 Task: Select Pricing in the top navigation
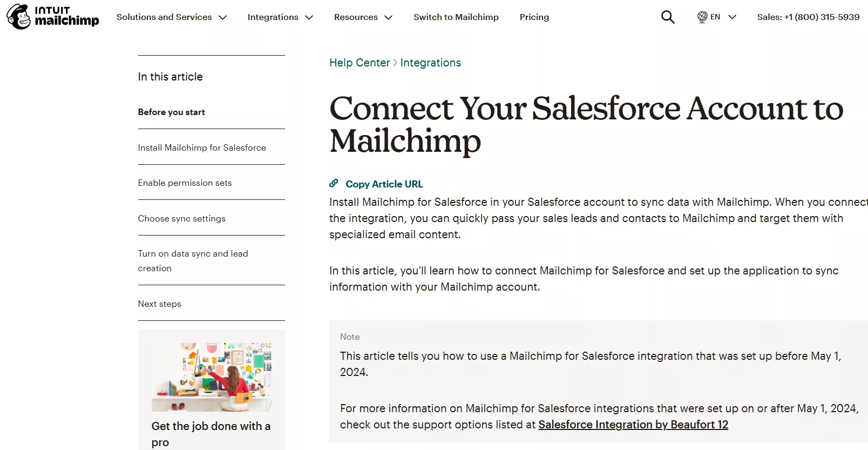click(534, 17)
